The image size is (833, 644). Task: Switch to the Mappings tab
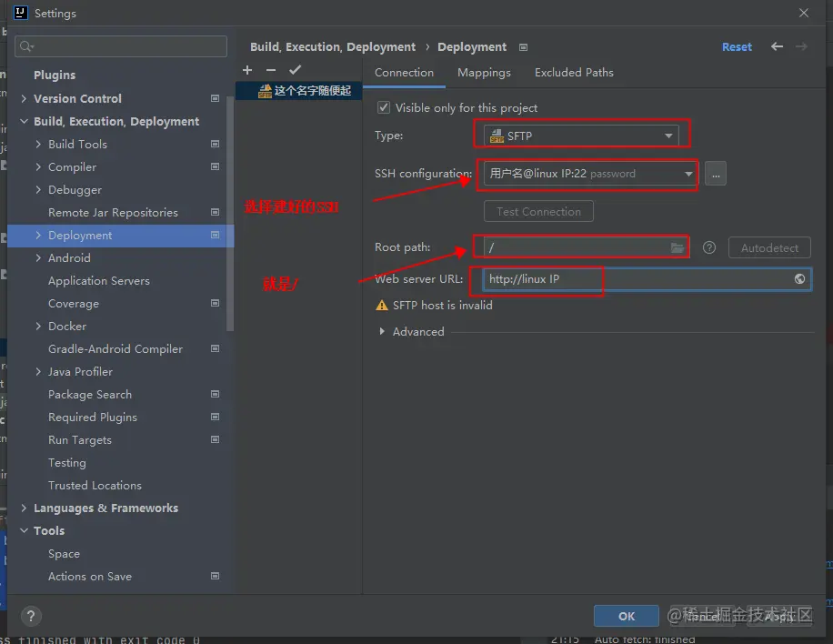click(484, 73)
